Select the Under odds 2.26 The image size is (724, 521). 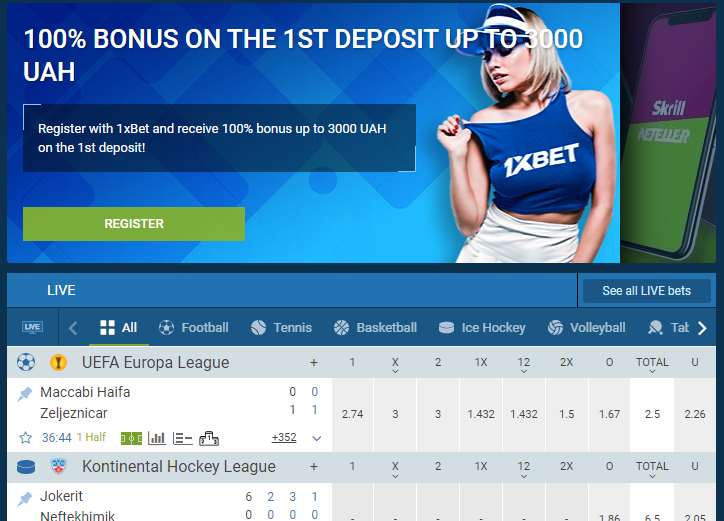coord(695,414)
